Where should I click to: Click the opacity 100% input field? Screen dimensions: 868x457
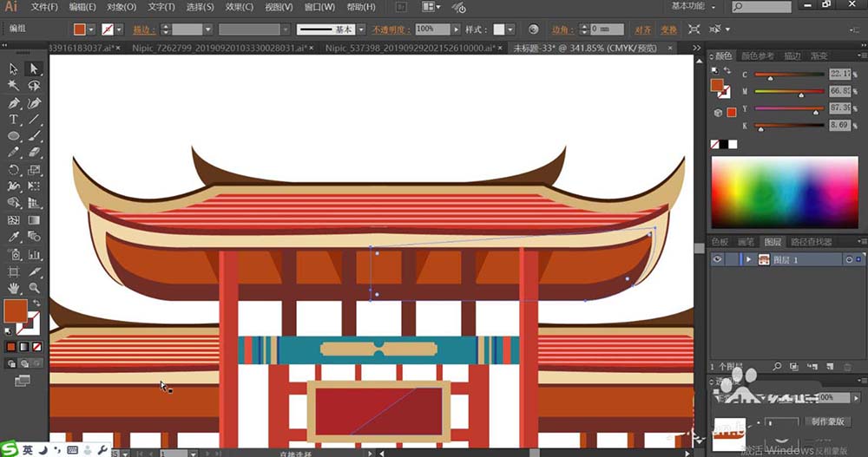click(432, 29)
